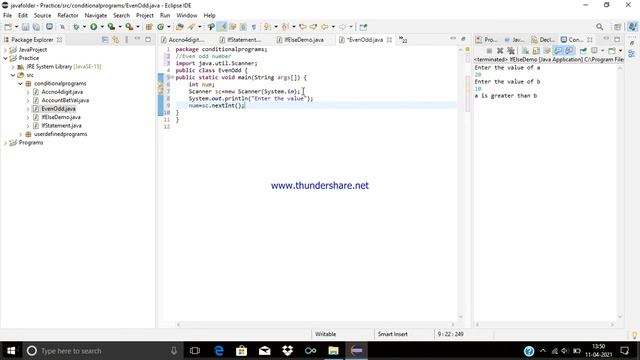Viewport: 640px width, 360px height.
Task: Toggle Pin Console
Action: (x=583, y=51)
